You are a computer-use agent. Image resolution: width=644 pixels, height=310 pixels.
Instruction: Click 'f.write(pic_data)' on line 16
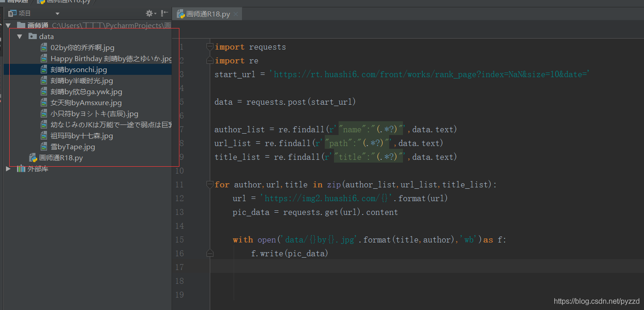[x=290, y=254]
